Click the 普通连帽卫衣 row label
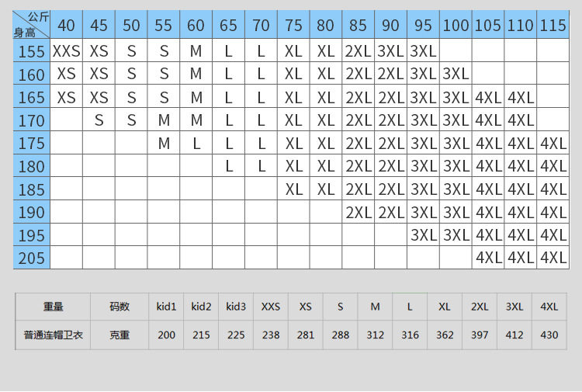 point(53,335)
